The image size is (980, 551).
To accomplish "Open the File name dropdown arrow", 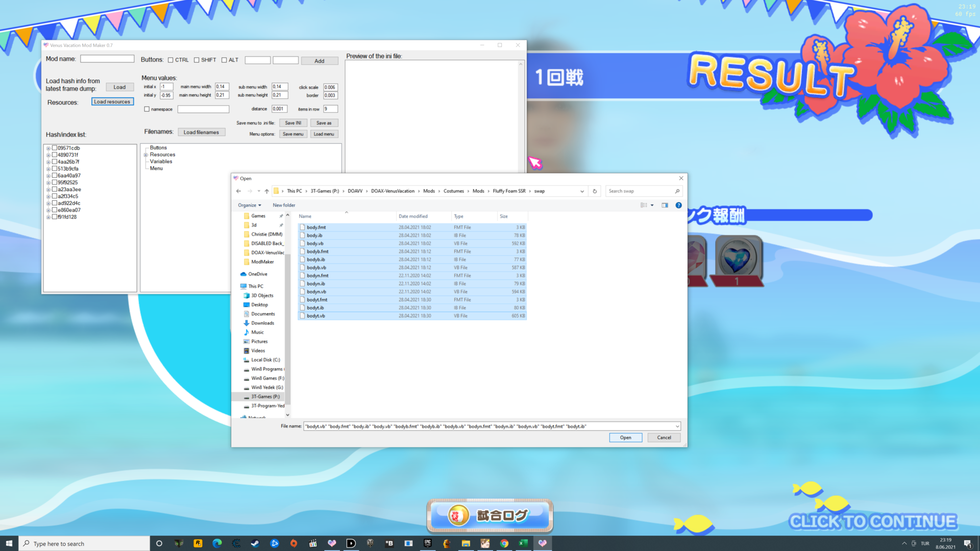I will [677, 427].
